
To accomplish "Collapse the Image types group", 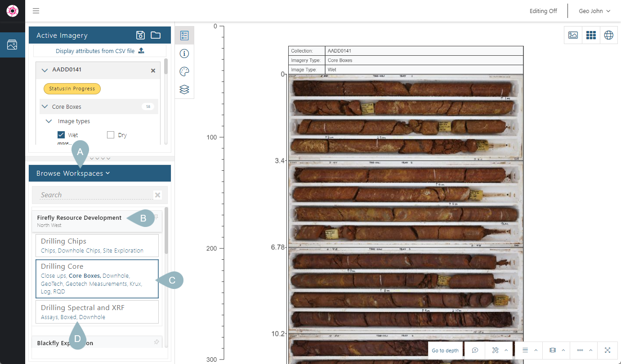I will coord(49,121).
